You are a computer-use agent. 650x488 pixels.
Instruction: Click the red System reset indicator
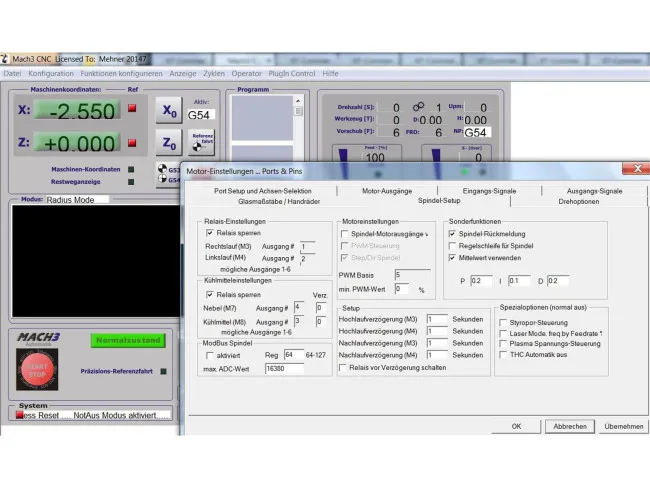coord(19,415)
